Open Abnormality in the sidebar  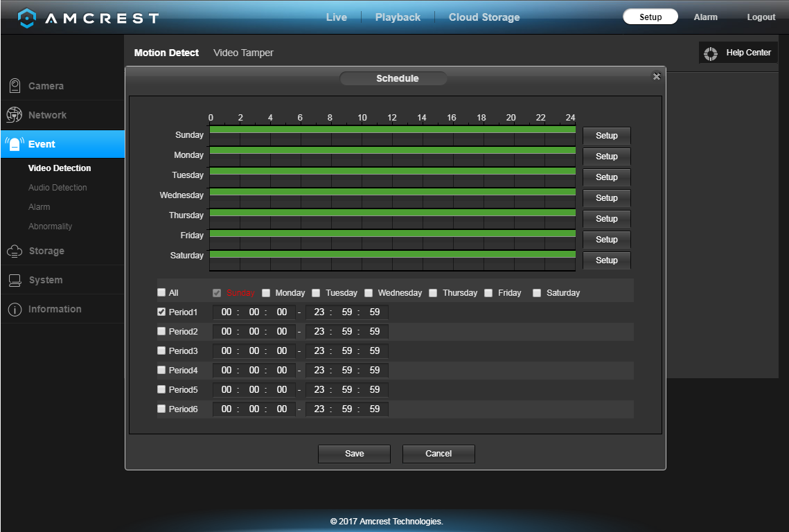[51, 227]
